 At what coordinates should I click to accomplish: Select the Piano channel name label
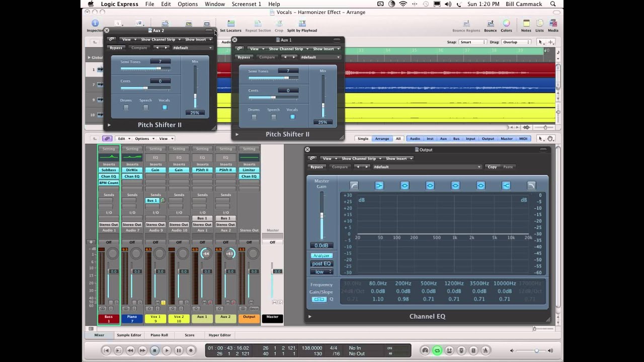point(132,319)
